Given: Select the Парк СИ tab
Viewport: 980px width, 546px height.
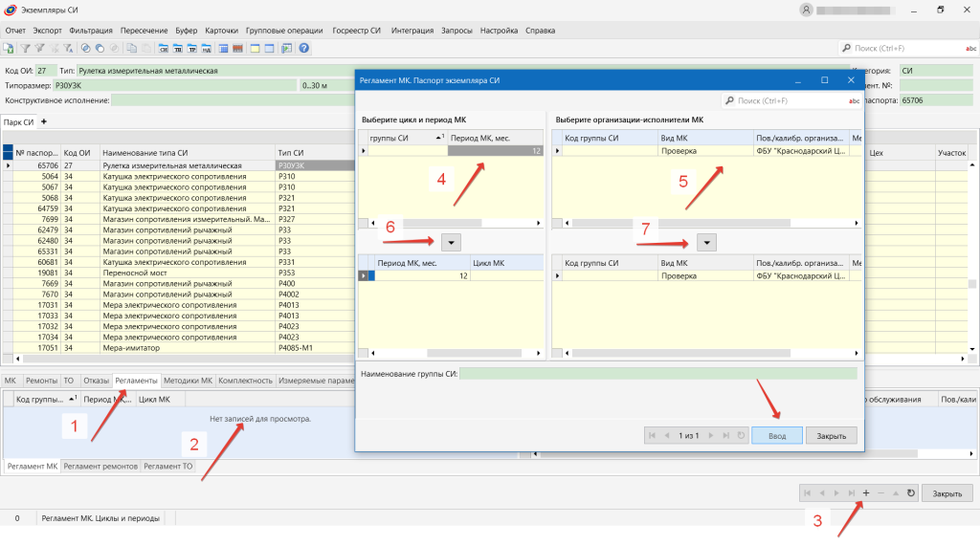Looking at the screenshot, I should click(x=19, y=121).
